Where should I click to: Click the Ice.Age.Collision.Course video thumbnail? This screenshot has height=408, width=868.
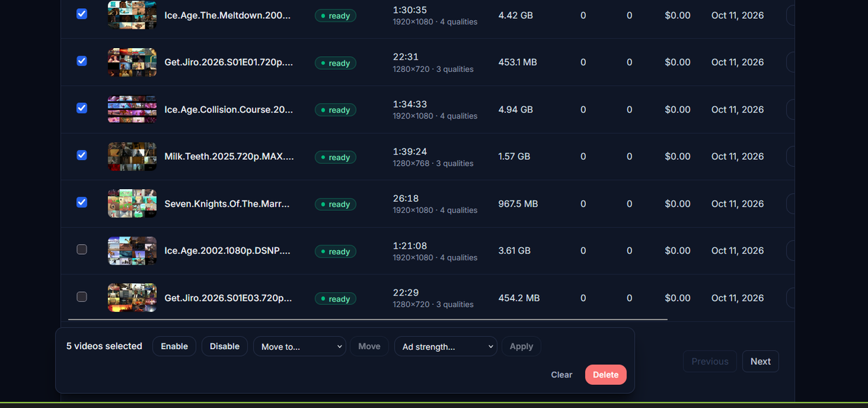[x=132, y=109]
